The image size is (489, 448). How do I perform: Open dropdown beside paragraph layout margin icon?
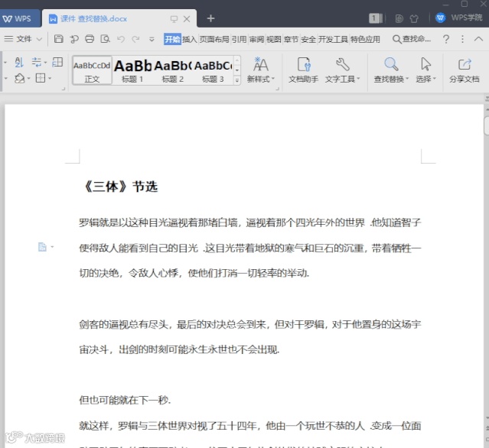tap(52, 247)
